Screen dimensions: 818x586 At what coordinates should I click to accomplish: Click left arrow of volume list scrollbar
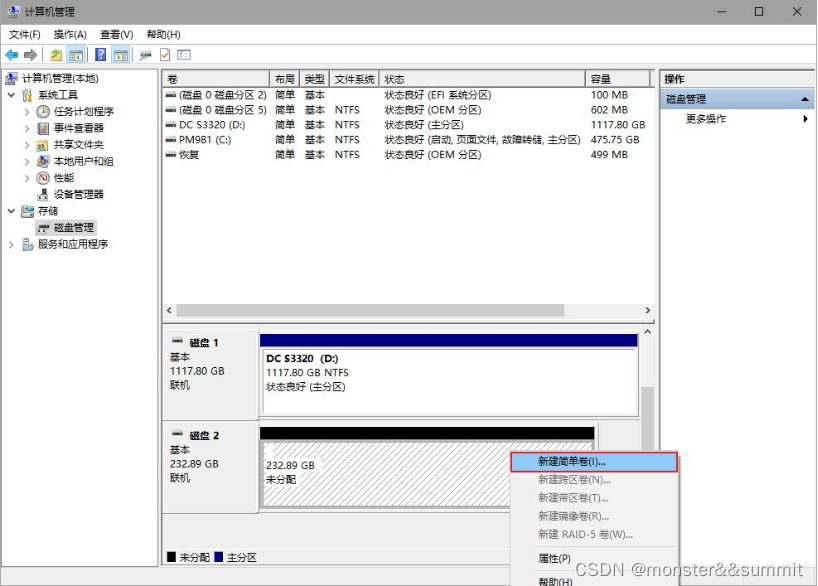[x=170, y=310]
